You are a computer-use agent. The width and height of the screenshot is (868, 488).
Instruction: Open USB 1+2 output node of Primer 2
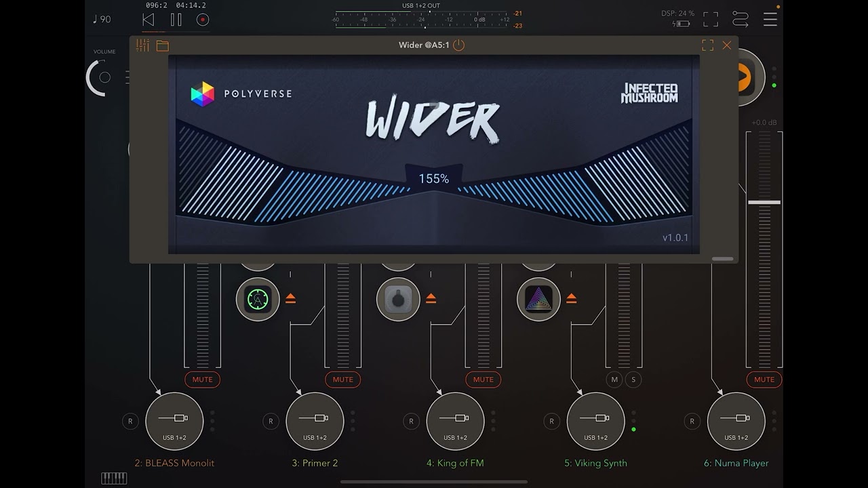[315, 421]
